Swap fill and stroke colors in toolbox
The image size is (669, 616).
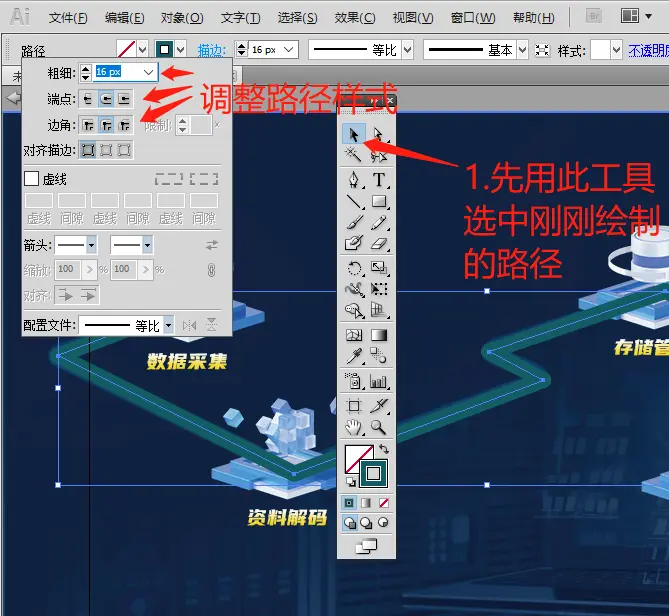pos(384,449)
